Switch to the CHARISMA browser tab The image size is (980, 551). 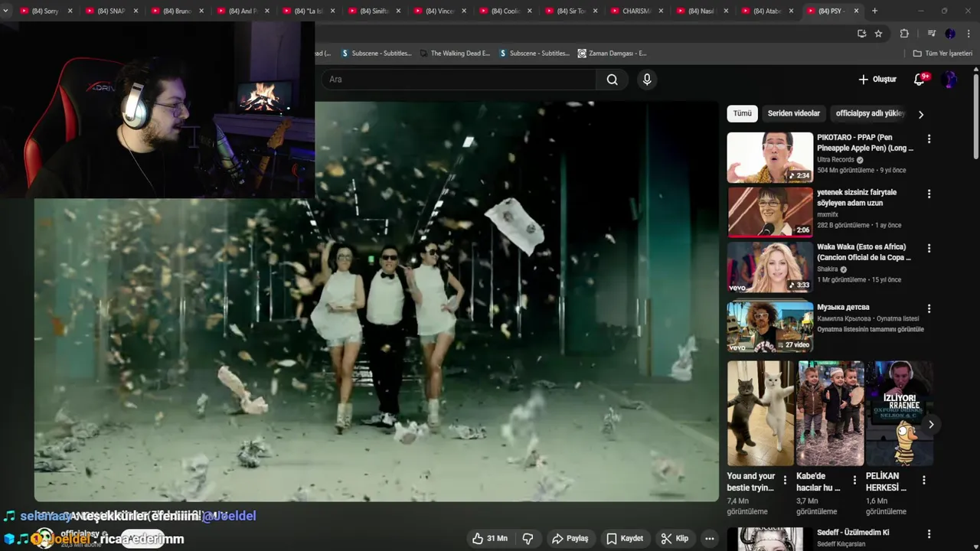click(635, 11)
